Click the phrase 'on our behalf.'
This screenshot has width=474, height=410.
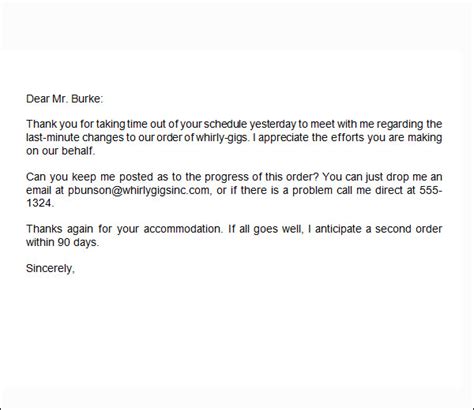click(x=61, y=151)
